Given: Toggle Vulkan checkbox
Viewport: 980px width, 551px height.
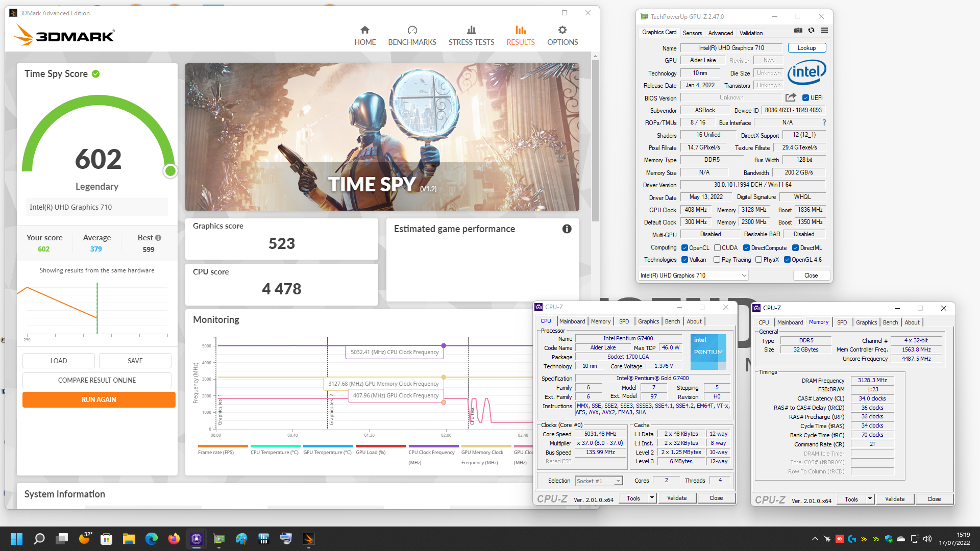Looking at the screenshot, I should click(685, 260).
